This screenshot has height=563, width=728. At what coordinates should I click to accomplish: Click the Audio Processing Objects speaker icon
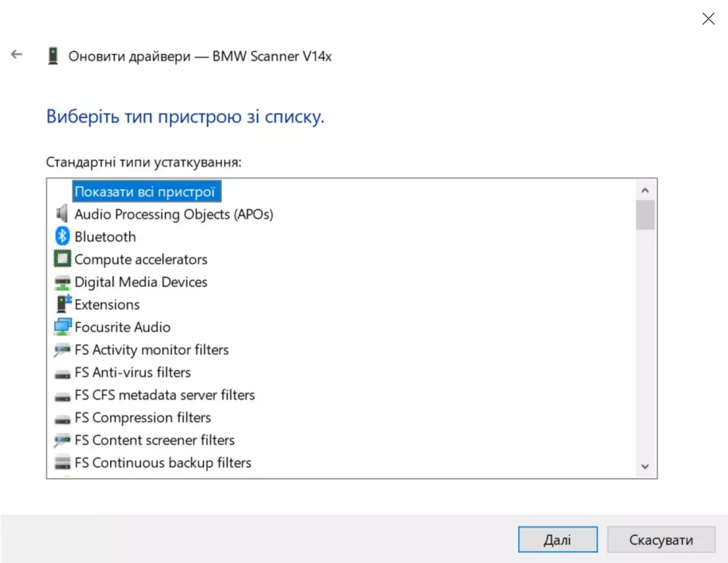click(62, 214)
